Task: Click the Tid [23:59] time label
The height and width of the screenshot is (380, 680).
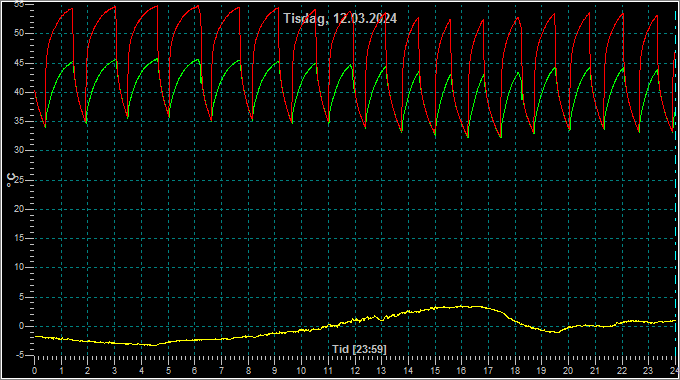Action: coord(359,349)
